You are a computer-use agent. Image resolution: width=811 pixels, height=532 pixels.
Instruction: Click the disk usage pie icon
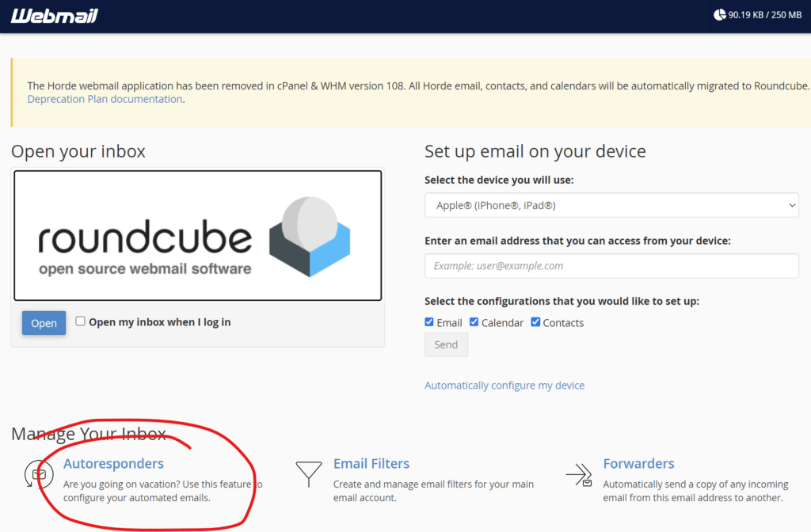point(719,15)
